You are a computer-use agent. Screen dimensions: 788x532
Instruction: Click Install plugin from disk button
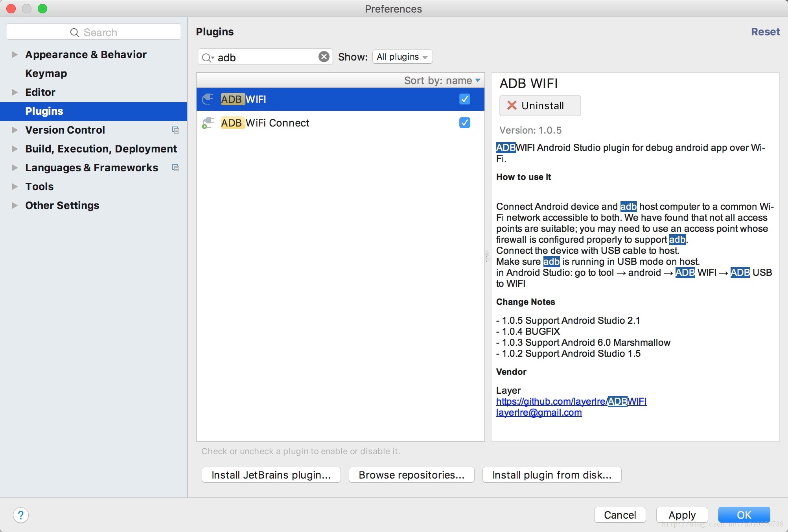[552, 475]
